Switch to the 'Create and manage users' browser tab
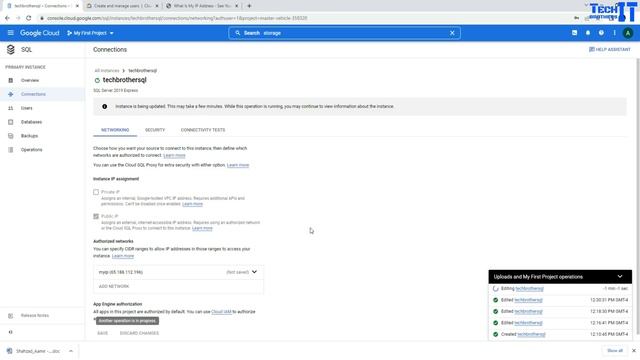The width and height of the screenshot is (640, 360). point(122,6)
